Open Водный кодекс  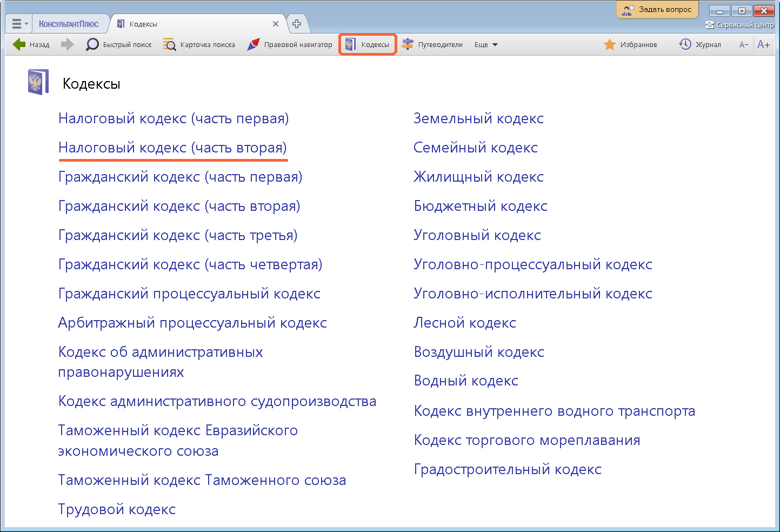[466, 381]
